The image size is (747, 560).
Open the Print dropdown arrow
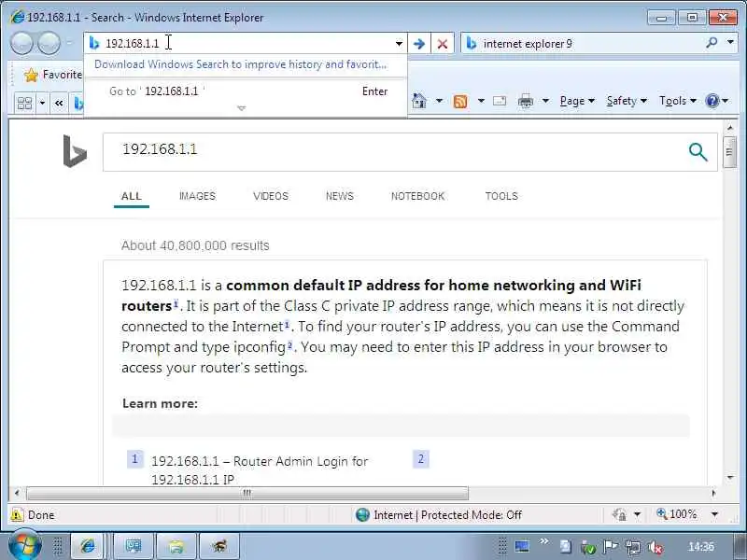pyautogui.click(x=545, y=101)
